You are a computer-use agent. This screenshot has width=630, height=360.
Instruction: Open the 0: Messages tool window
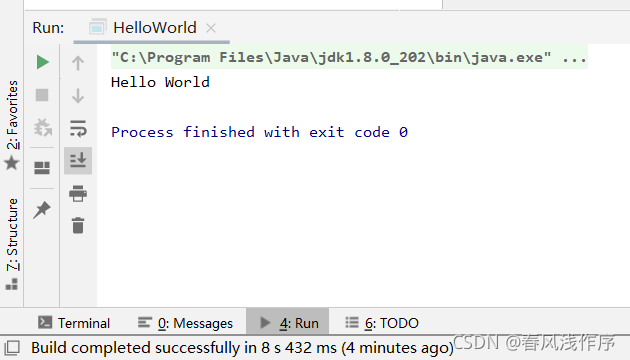click(x=185, y=323)
